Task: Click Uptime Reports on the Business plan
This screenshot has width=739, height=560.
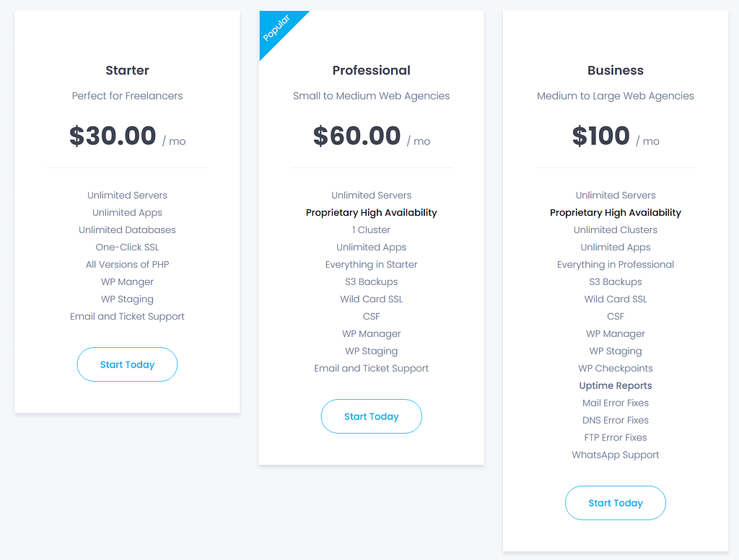Action: click(615, 385)
